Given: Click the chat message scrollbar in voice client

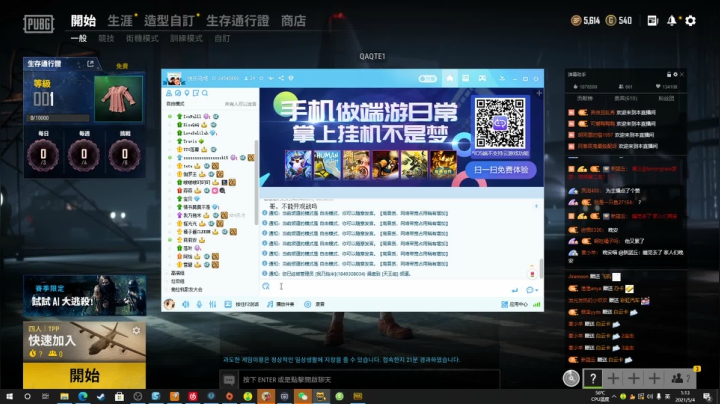Looking at the screenshot, I should pyautogui.click(x=541, y=268).
